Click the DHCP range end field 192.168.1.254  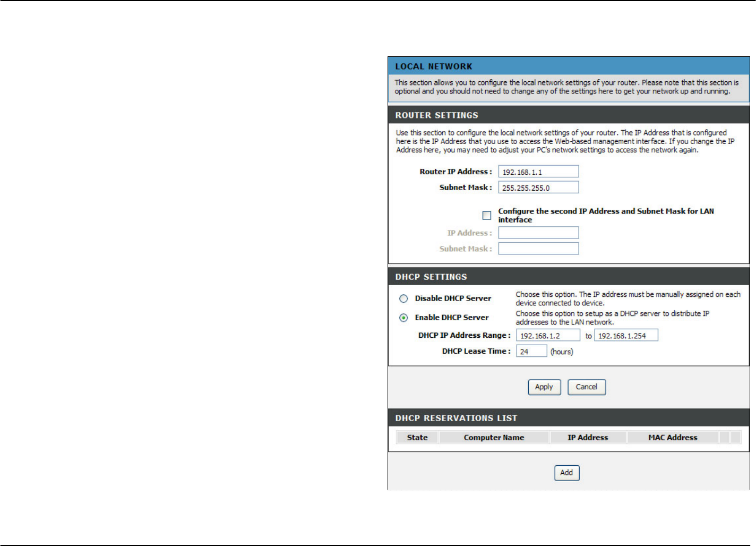click(626, 335)
